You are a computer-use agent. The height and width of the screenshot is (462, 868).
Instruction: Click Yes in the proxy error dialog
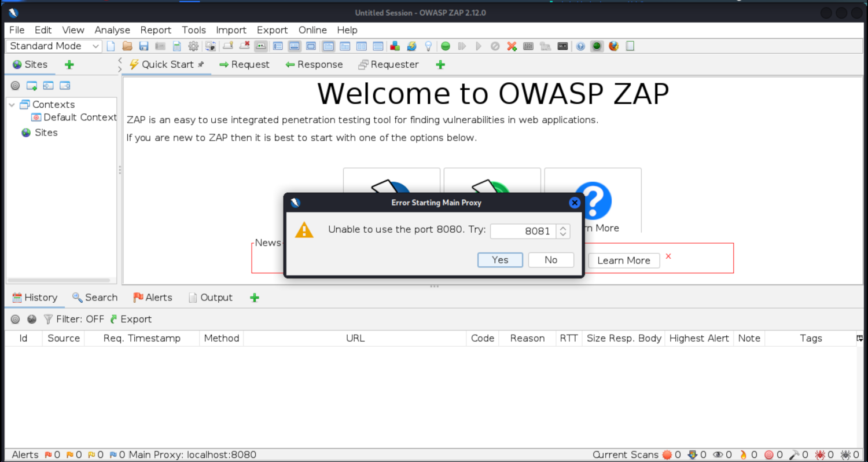[x=500, y=260]
